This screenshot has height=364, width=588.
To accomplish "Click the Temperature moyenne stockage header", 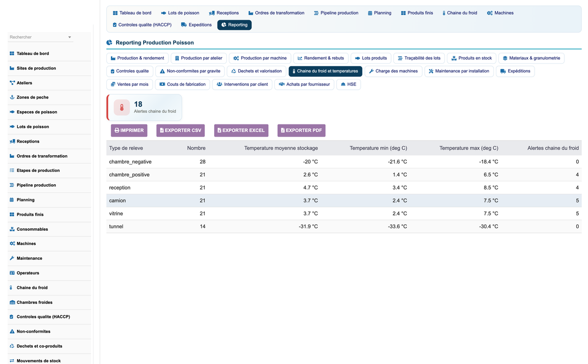I will click(281, 148).
